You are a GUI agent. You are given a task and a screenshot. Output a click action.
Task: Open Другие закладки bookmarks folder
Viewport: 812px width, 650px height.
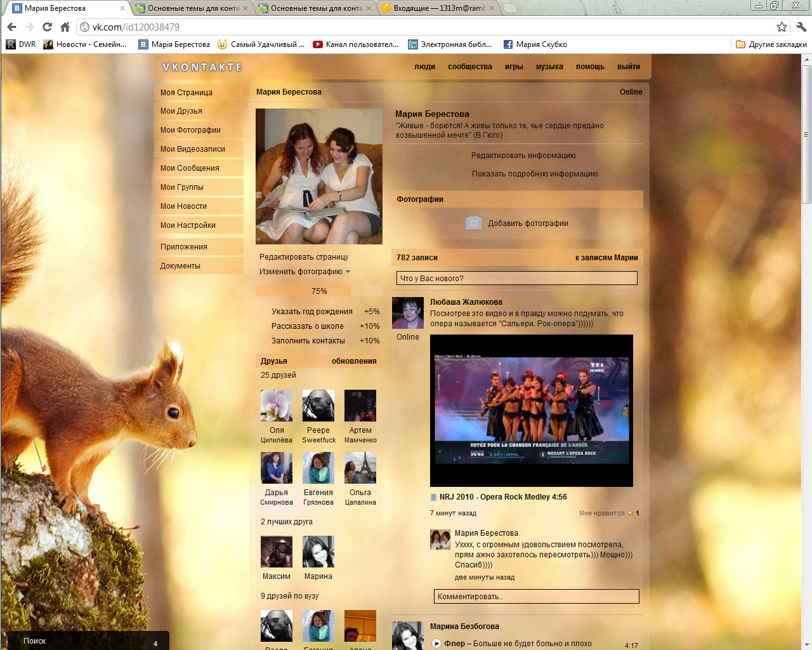771,44
